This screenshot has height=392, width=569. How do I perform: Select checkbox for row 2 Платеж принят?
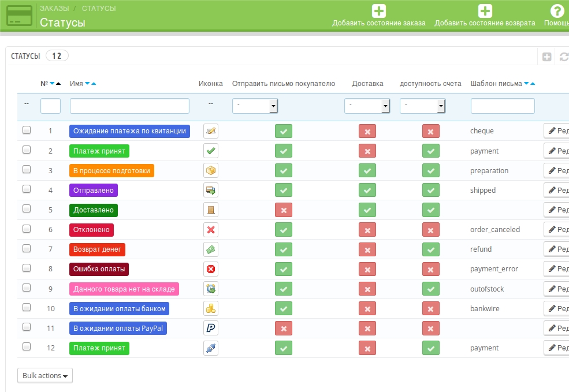click(x=27, y=150)
